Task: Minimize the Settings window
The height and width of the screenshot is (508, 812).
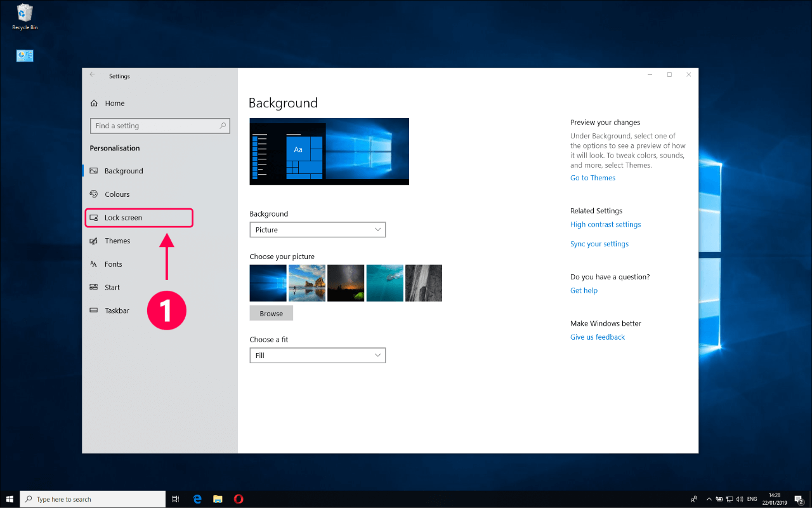Action: click(x=650, y=75)
